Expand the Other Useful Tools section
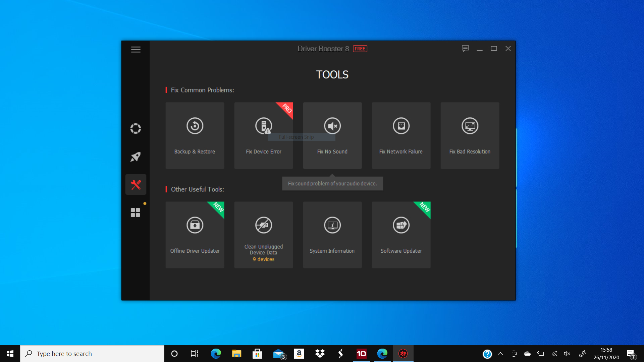Image resolution: width=644 pixels, height=362 pixels. click(x=197, y=189)
